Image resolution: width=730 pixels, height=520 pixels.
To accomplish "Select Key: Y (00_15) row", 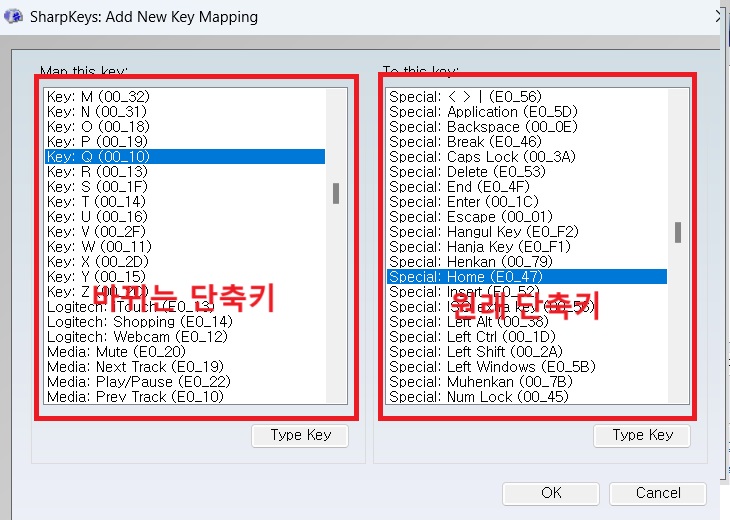I will pyautogui.click(x=185, y=277).
